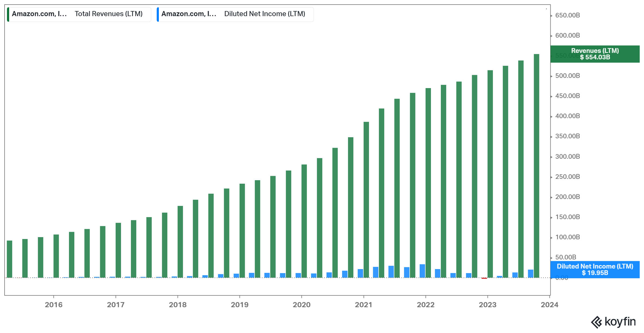
Task: Select the Diluted Net Income (LTM) legend label
Action: point(265,14)
